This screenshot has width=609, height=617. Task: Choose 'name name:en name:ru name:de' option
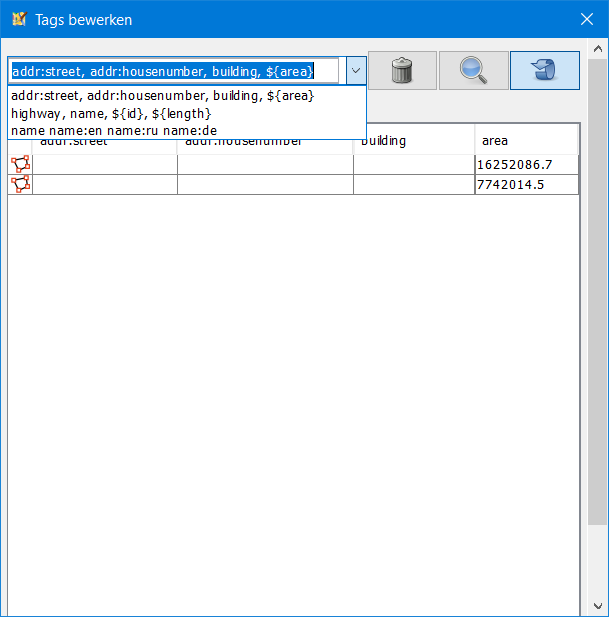(x=186, y=130)
